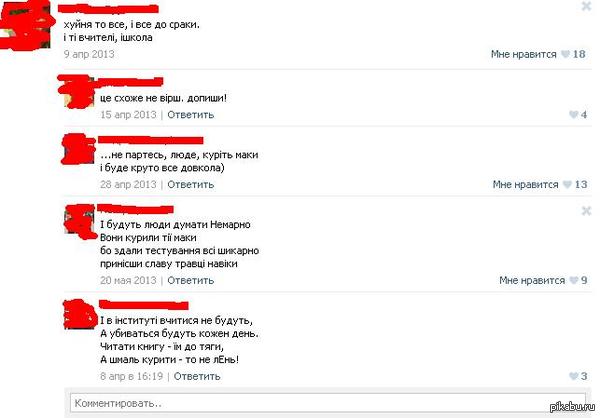Reply to the 8 апр в 16:19 comment

pyautogui.click(x=197, y=376)
